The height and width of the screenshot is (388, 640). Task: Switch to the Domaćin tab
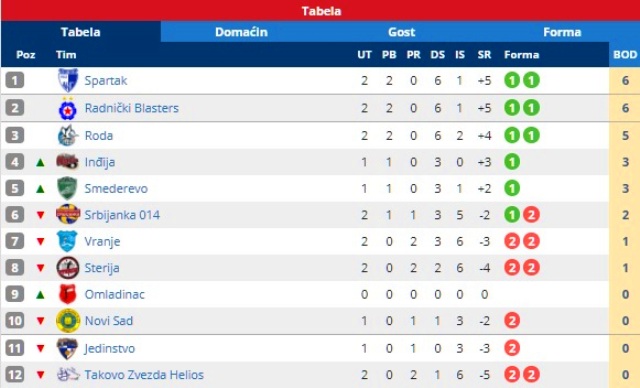tap(241, 32)
